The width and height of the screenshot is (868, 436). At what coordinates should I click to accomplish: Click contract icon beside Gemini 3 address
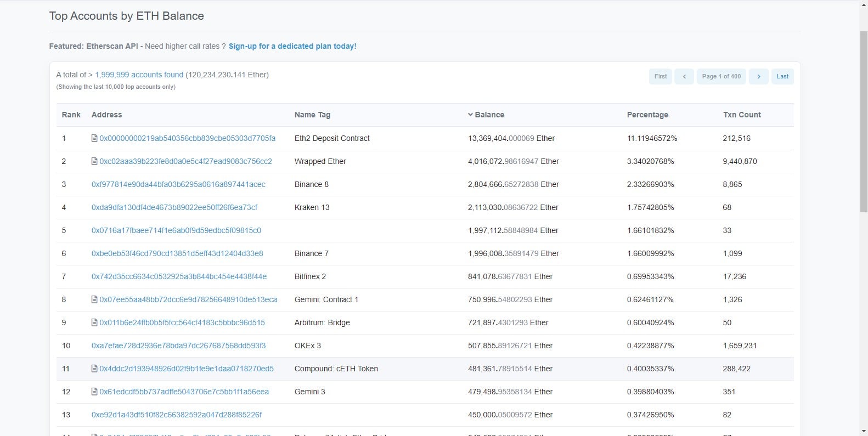[x=94, y=392]
